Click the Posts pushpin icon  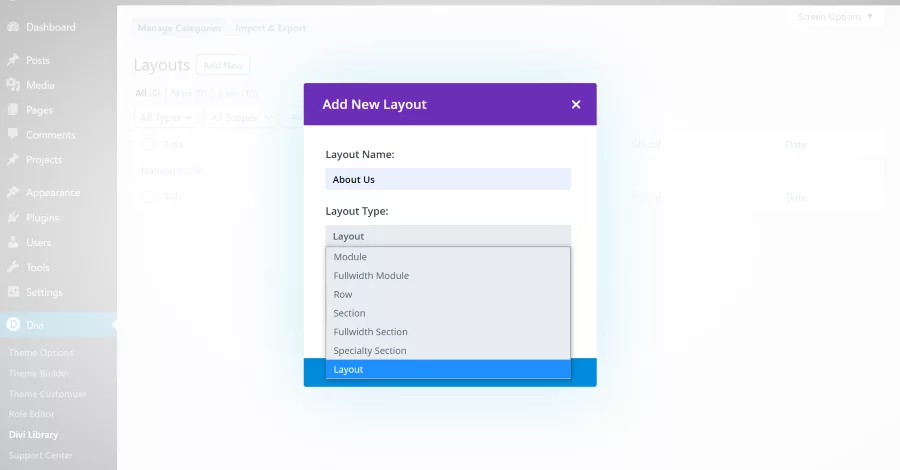(x=13, y=60)
